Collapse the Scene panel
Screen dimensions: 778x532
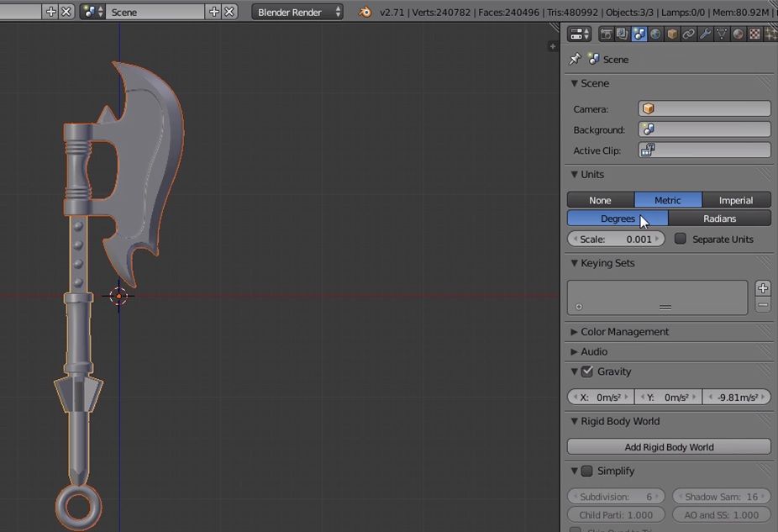coord(574,83)
